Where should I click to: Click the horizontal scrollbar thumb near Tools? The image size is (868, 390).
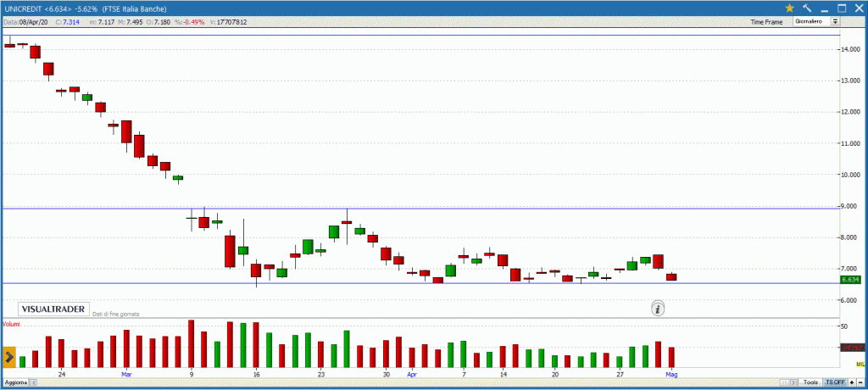785,383
